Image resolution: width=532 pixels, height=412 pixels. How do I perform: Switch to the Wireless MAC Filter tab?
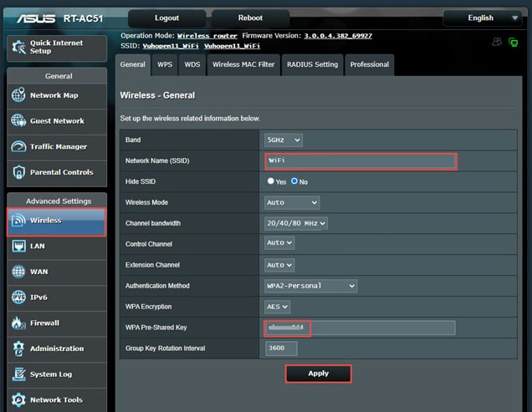pyautogui.click(x=243, y=64)
